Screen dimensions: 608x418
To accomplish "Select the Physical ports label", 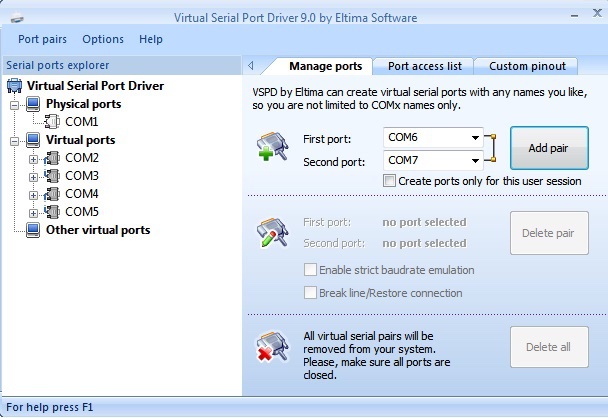I will pos(83,104).
